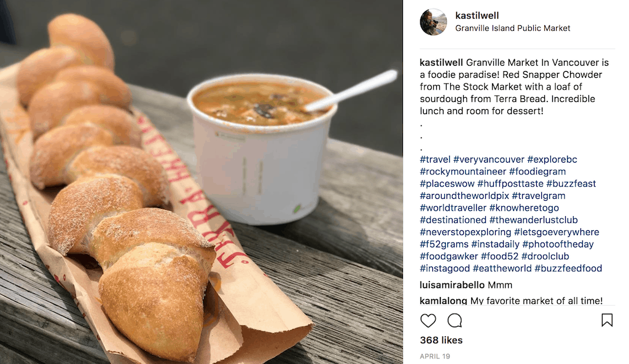Open the #veryvancouver hashtag
629x364 pixels.
coord(488,159)
